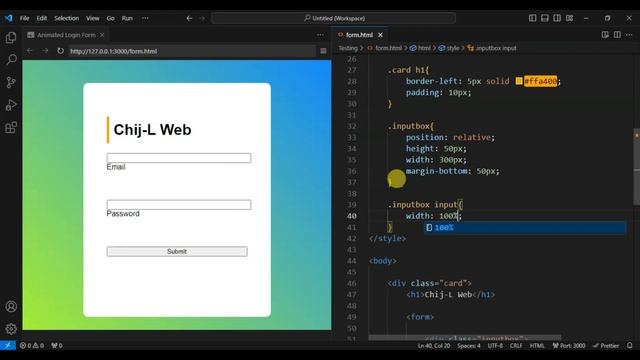The width and height of the screenshot is (640, 360).
Task: Toggle primary side bar layout icon
Action: 532,18
